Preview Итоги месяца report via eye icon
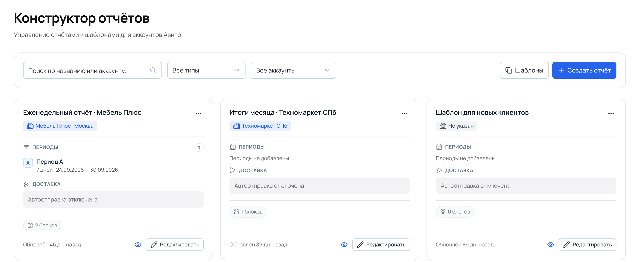Viewport: 644px width, 262px height. 344,244
